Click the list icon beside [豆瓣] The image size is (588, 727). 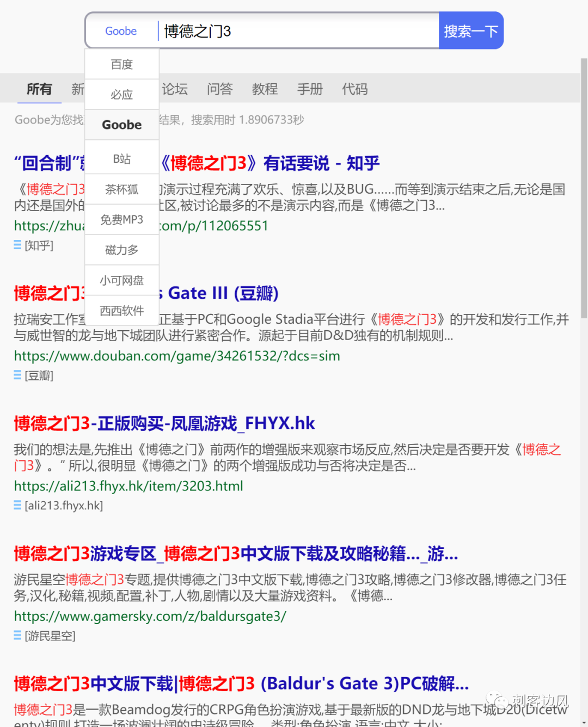point(17,375)
